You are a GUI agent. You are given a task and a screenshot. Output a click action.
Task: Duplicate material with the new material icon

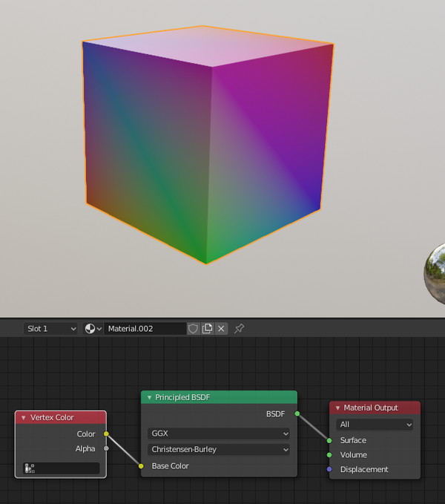208,329
